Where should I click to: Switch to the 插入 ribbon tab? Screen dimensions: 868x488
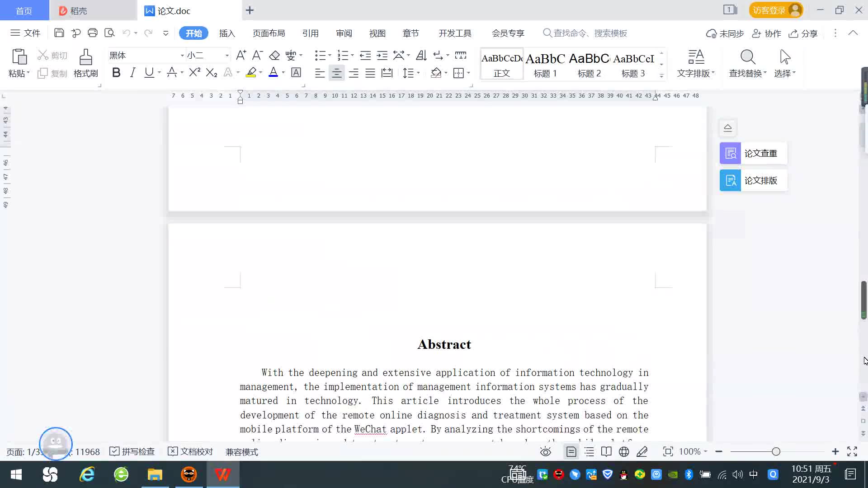coord(227,33)
